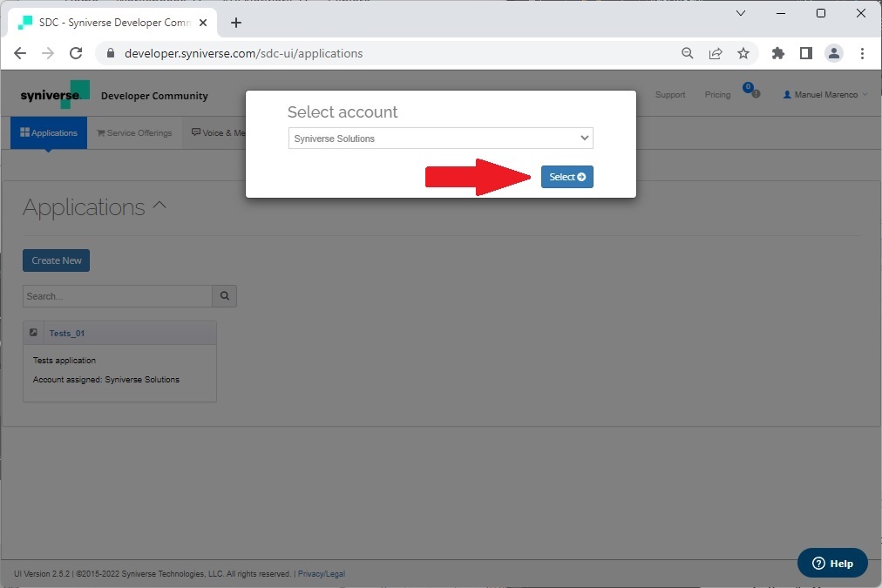Open the Chrome three-dot menu
The image size is (882, 588).
(x=862, y=53)
